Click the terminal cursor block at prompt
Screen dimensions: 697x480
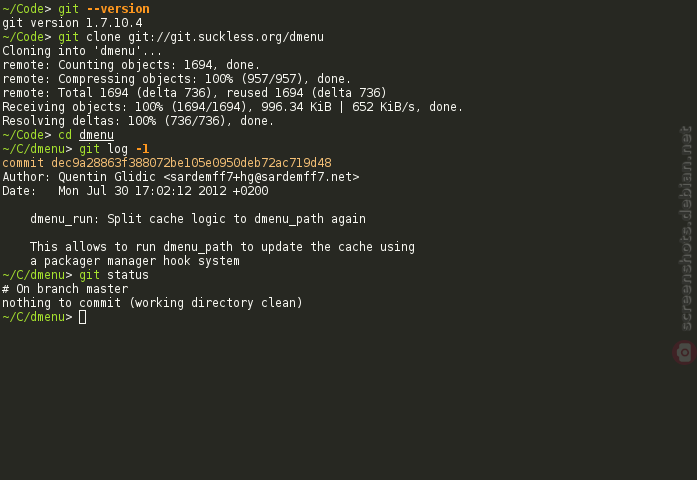point(82,317)
